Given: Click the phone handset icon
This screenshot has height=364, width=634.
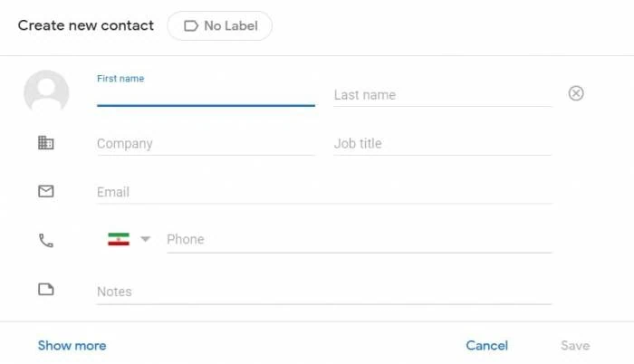Looking at the screenshot, I should [45, 240].
